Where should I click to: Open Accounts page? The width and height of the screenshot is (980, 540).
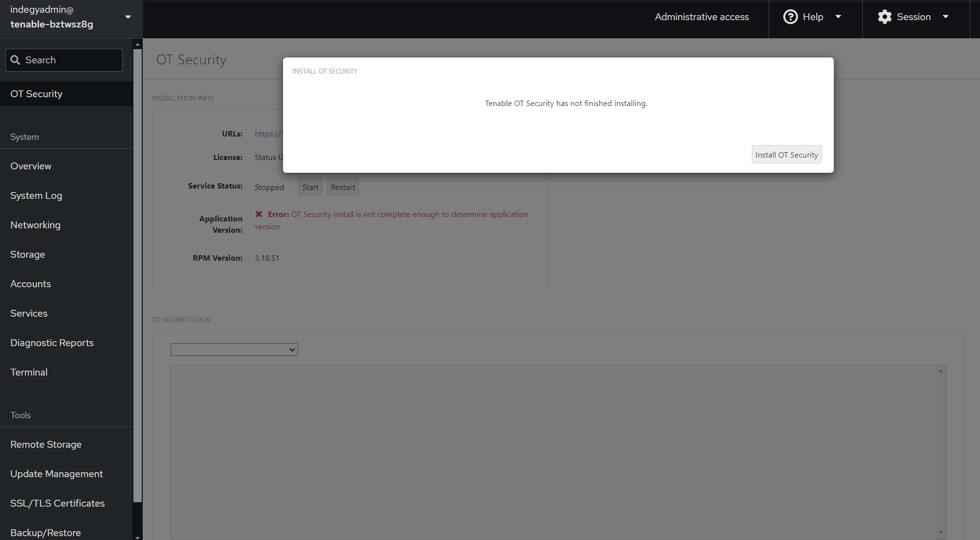[66, 284]
